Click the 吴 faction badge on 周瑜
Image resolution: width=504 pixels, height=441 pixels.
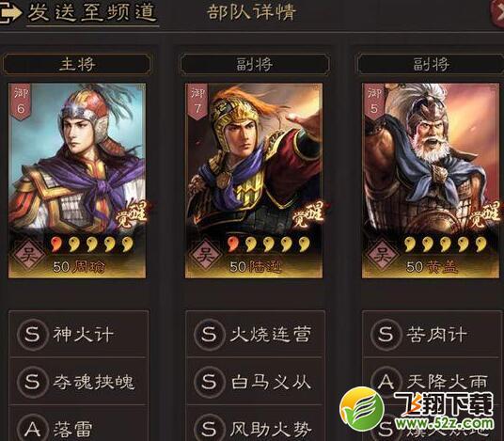(x=28, y=255)
